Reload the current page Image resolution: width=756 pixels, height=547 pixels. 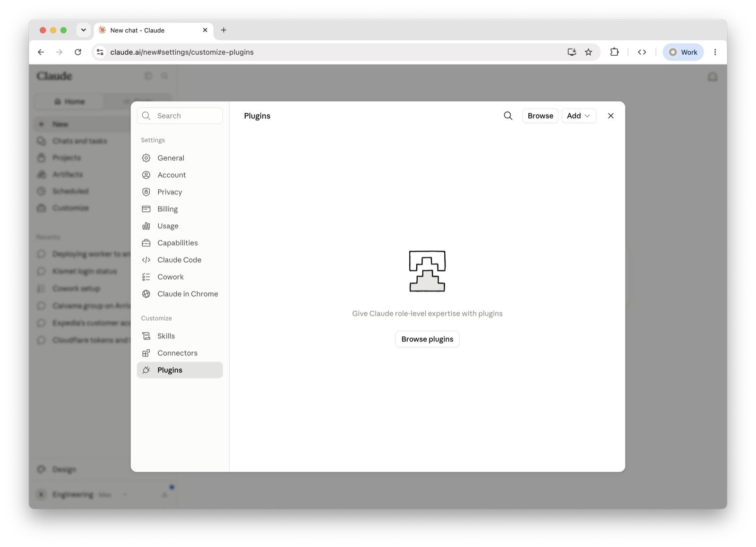click(x=78, y=52)
